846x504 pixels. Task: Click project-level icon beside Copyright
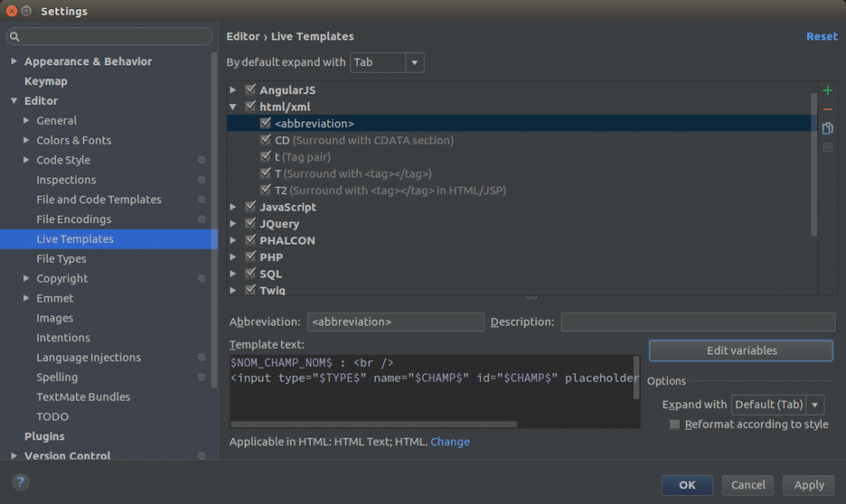(202, 278)
